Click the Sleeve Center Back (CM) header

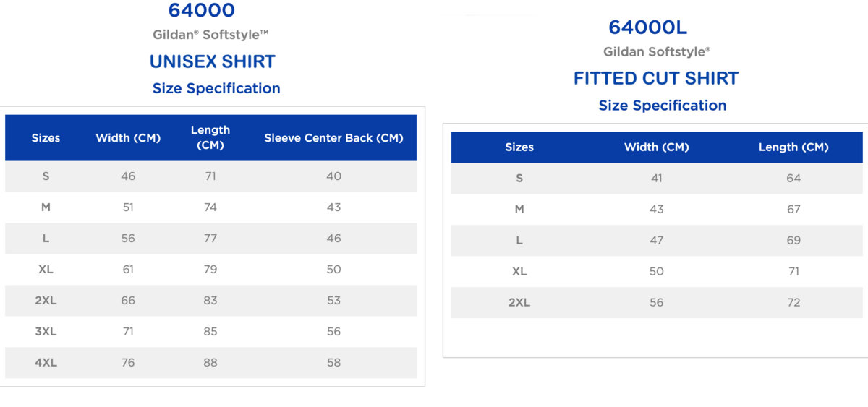(333, 137)
